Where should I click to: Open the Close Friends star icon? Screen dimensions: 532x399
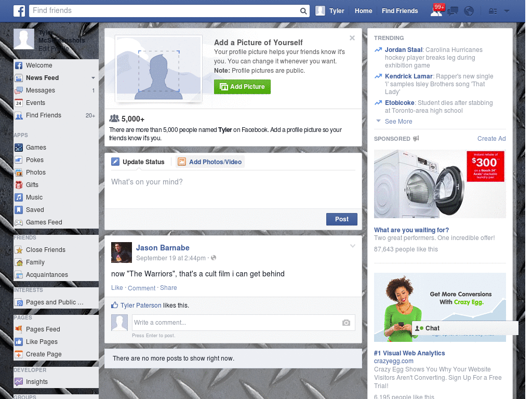coord(19,250)
